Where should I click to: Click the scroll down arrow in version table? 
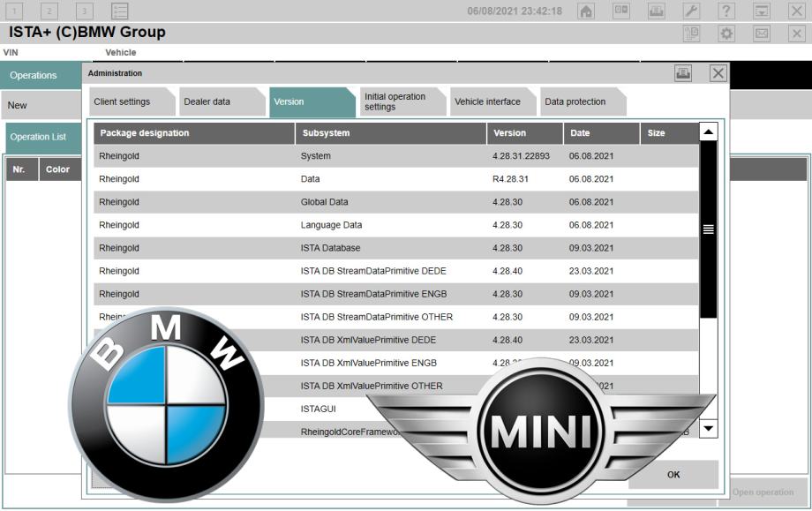point(708,429)
